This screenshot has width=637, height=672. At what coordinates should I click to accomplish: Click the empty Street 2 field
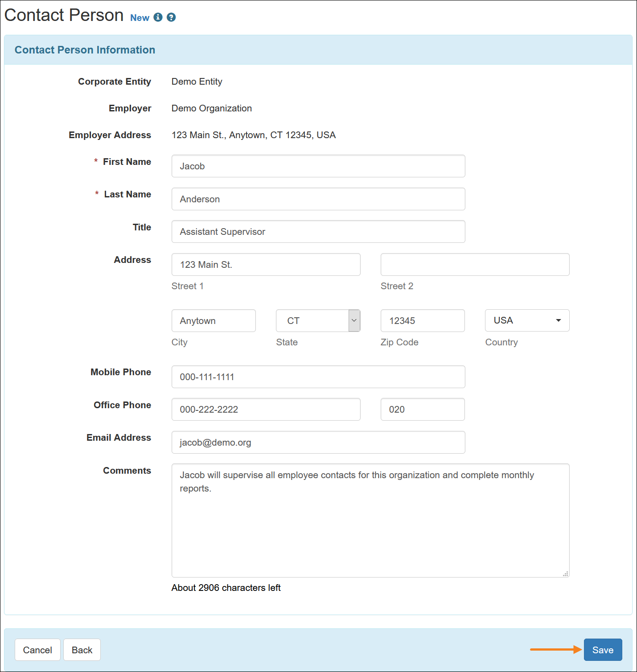tap(475, 265)
